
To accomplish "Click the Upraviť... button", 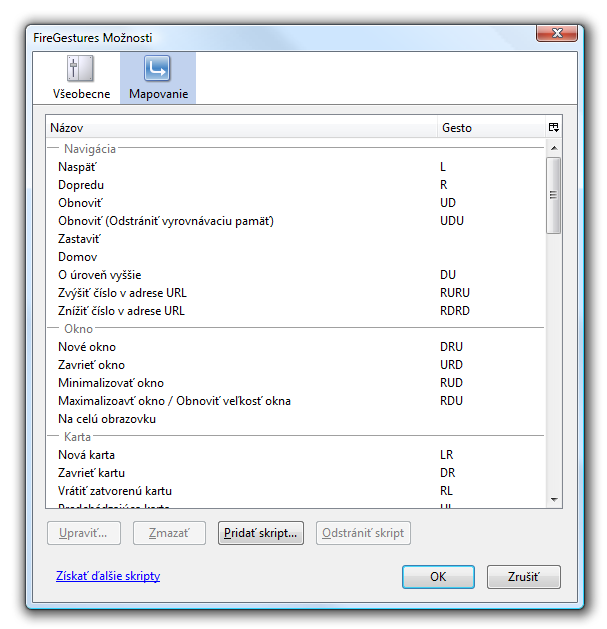I will 84,533.
